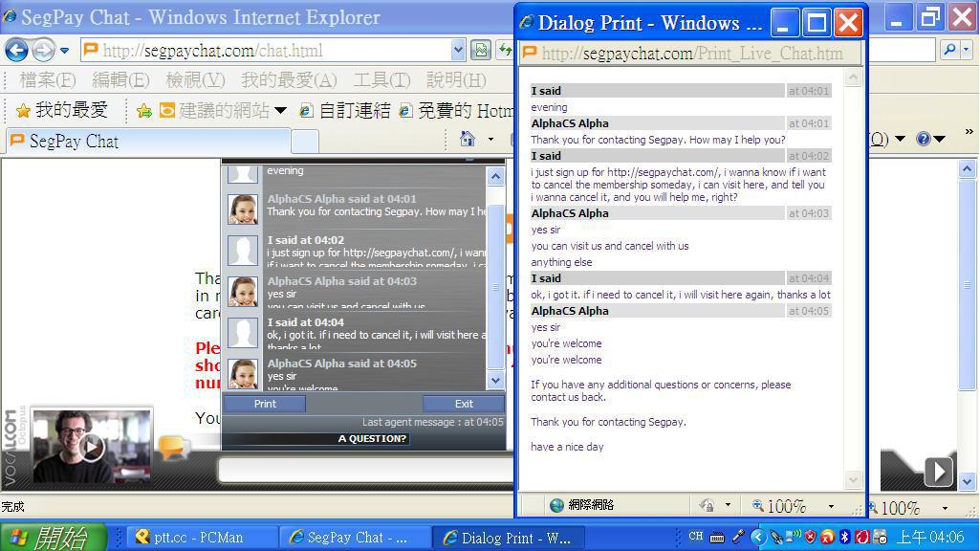Screen dimensions: 980x551
Task: Expand the address bar URL history dropdown
Action: click(458, 51)
